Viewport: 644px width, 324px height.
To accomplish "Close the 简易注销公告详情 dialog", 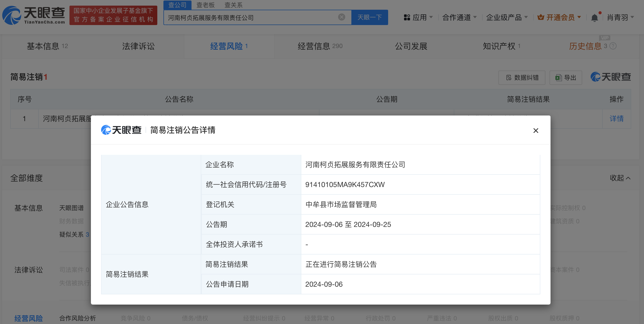I will point(536,131).
